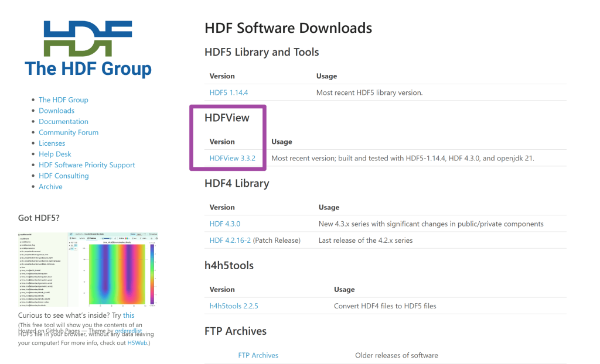Click 'Older releases of software' text
The image size is (600, 364).
click(x=397, y=356)
